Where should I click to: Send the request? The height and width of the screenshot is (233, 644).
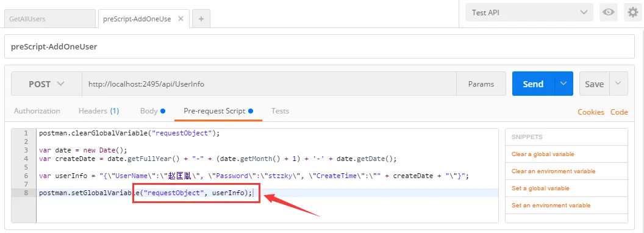[x=533, y=84]
